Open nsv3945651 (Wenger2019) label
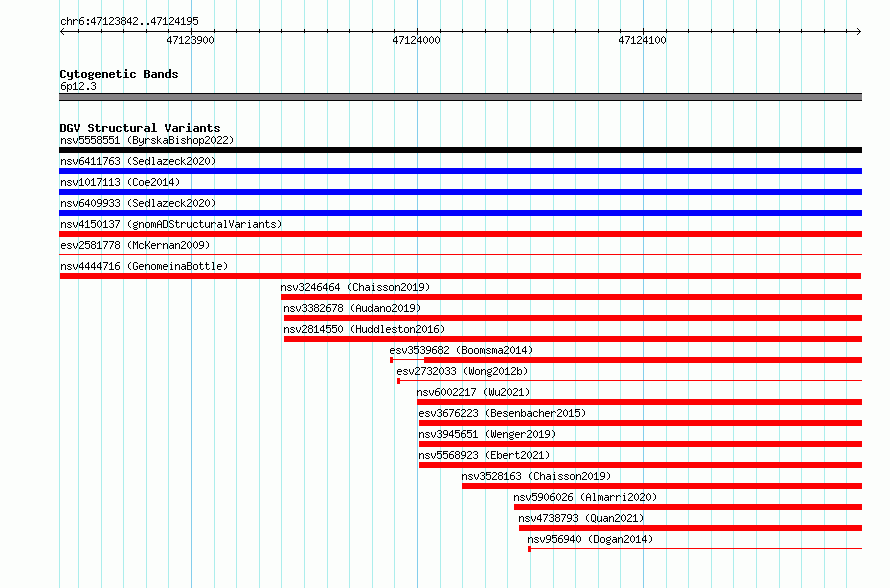 pyautogui.click(x=487, y=434)
